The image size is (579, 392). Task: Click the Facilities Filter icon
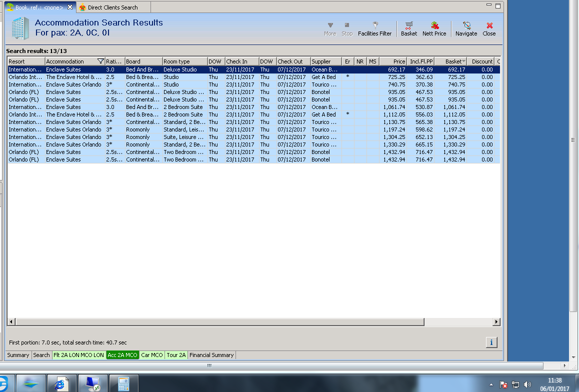(x=374, y=28)
